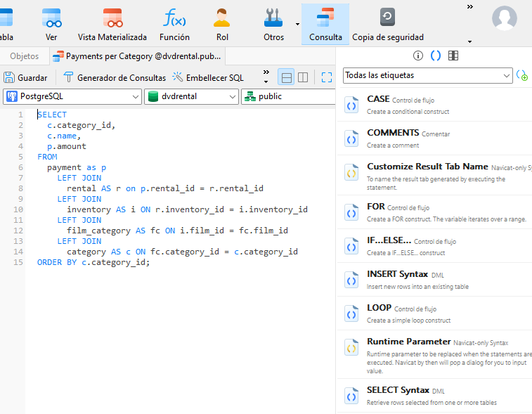The image size is (532, 414).
Task: Switch to the Objetos tab
Action: click(x=25, y=56)
